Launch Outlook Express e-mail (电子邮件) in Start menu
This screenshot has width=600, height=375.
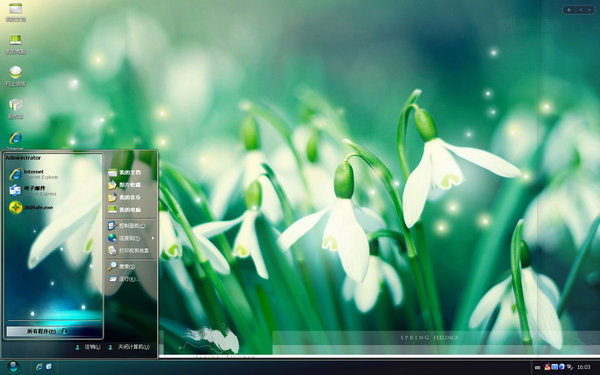(34, 190)
